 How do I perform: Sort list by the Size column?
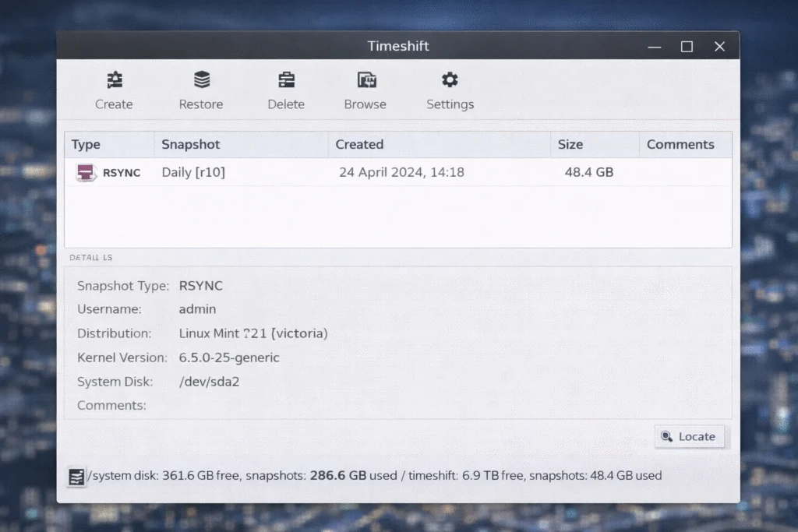pos(595,144)
